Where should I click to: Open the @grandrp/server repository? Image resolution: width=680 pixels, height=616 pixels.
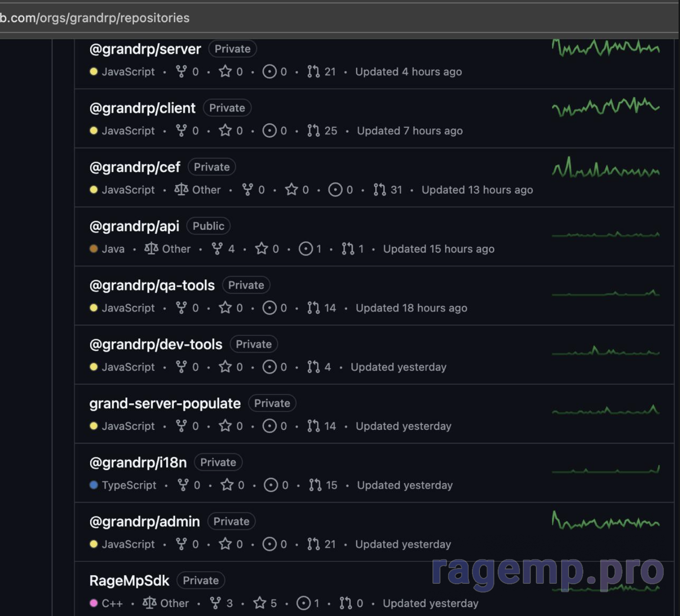(145, 49)
